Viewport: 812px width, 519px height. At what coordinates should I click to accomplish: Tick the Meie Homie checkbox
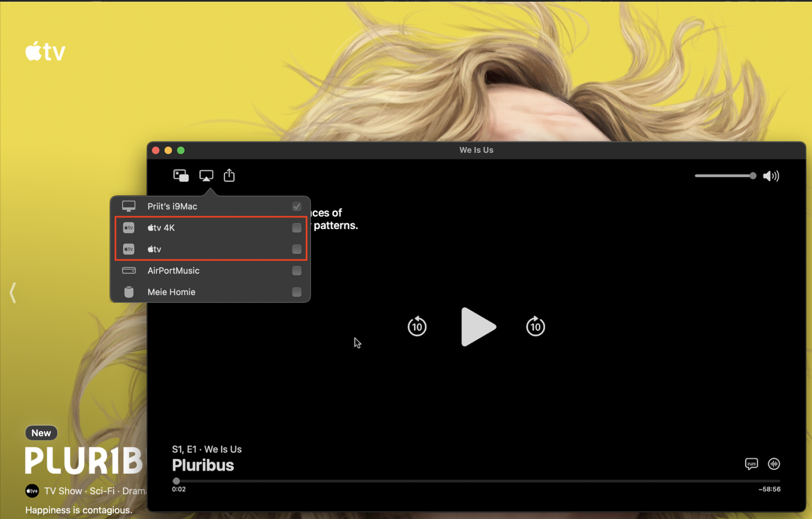tap(297, 292)
